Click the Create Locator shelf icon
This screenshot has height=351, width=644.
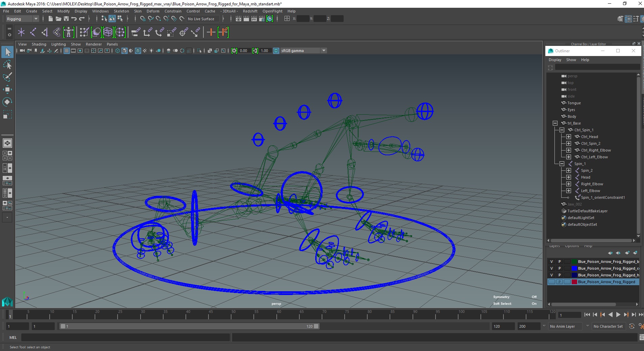tap(21, 32)
